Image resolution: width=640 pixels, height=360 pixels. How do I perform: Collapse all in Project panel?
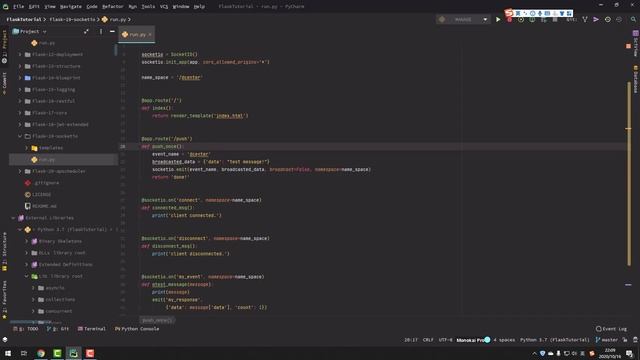point(86,31)
